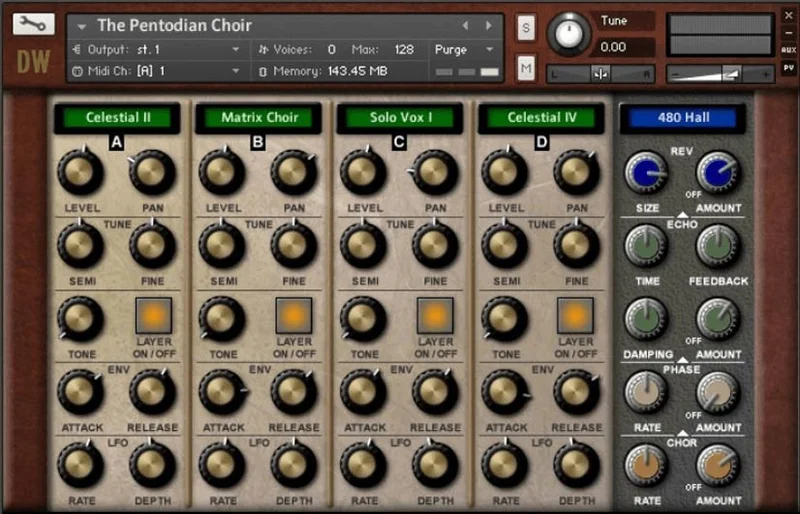Click the reverb SIZE knob
Screen dimensions: 800x514
[646, 172]
